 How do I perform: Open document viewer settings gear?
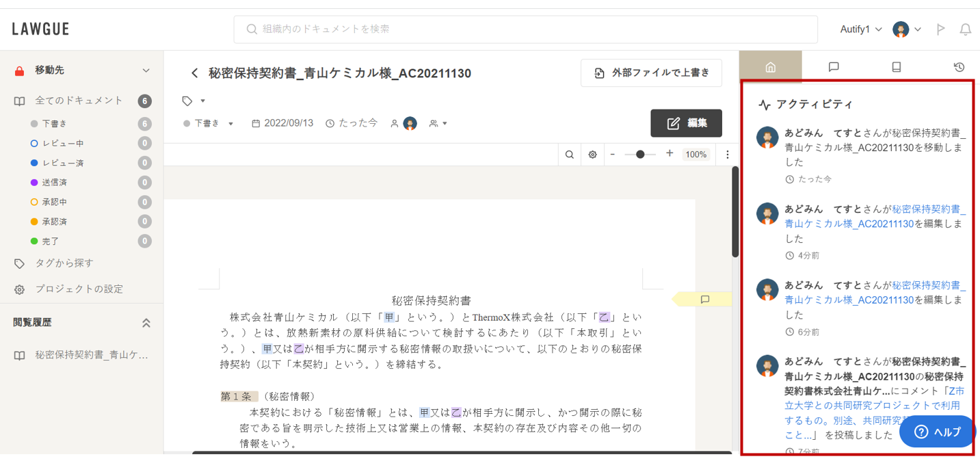click(592, 155)
